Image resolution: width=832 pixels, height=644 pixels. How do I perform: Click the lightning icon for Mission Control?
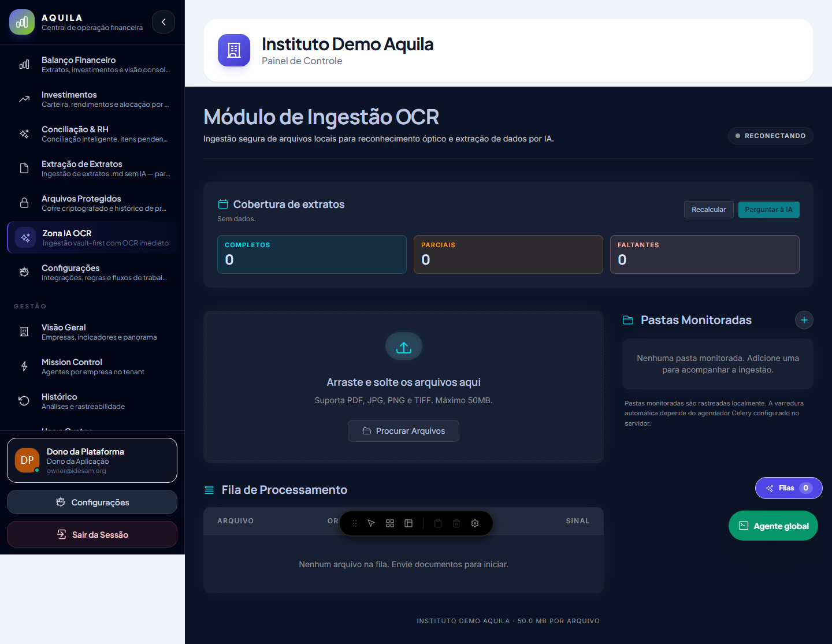click(x=24, y=366)
